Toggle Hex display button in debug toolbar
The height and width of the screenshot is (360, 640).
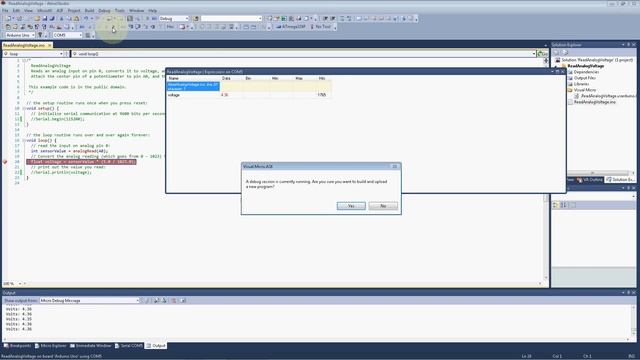pyautogui.click(x=170, y=27)
